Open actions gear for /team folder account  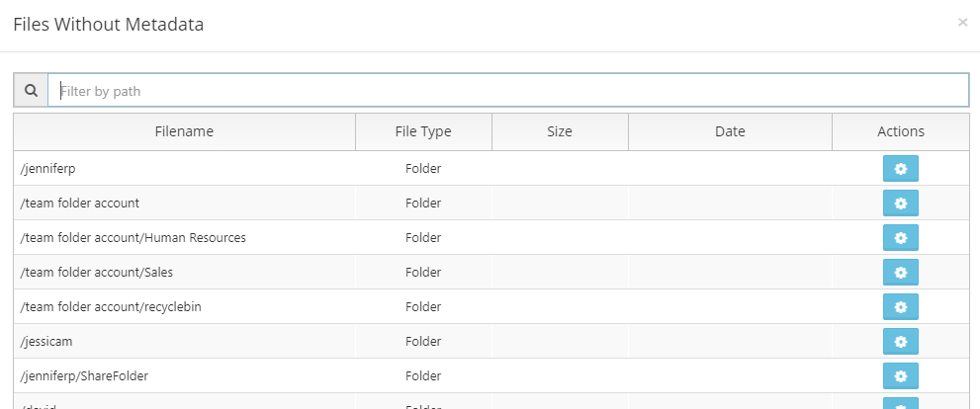pos(900,204)
